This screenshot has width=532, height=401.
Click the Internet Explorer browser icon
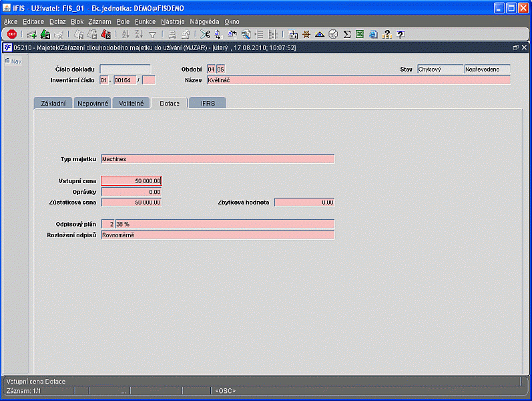[x=373, y=34]
